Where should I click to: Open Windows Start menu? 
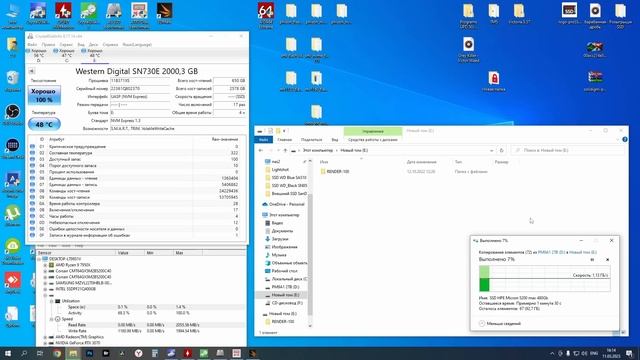[7, 353]
